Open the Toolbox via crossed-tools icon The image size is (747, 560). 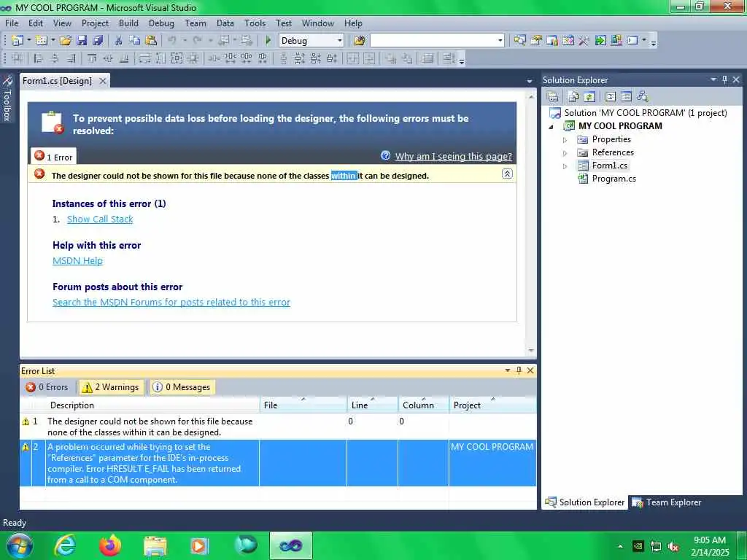click(584, 41)
